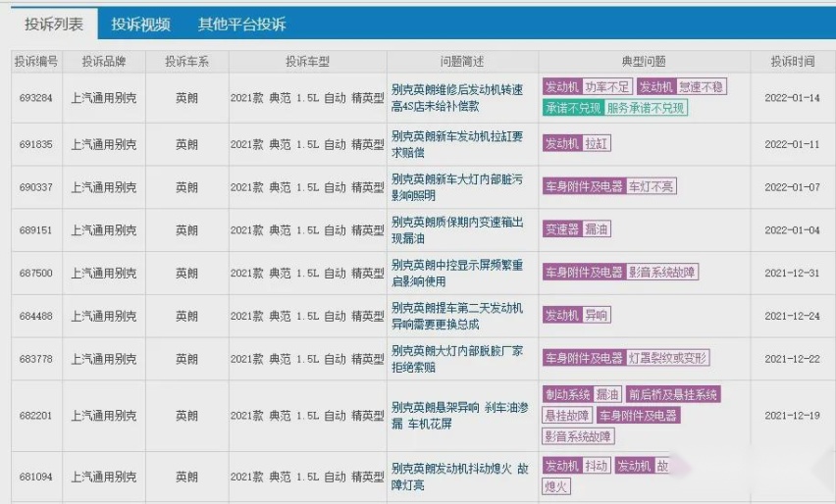Click 英朗 series in row 682201
836x504 pixels.
(x=186, y=415)
